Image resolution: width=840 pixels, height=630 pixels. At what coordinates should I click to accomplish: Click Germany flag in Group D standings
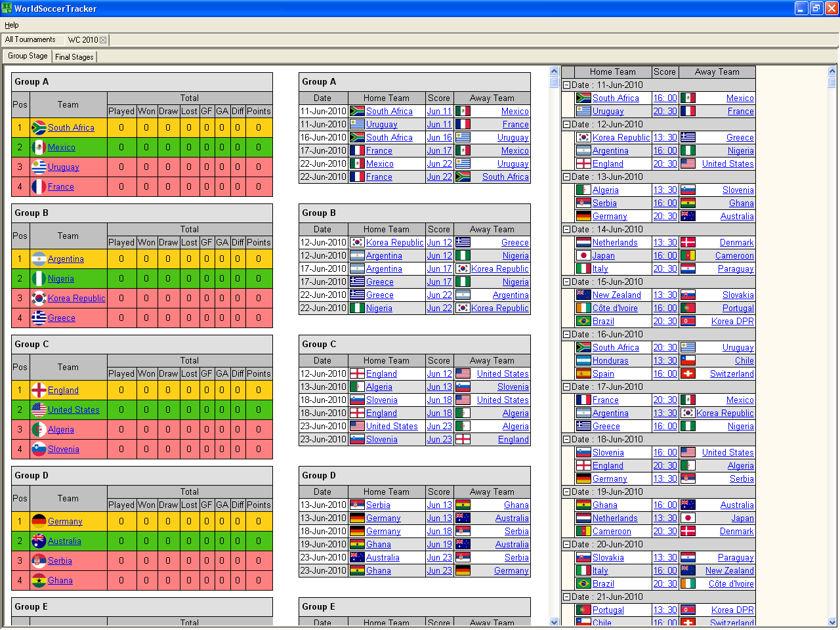tap(39, 521)
